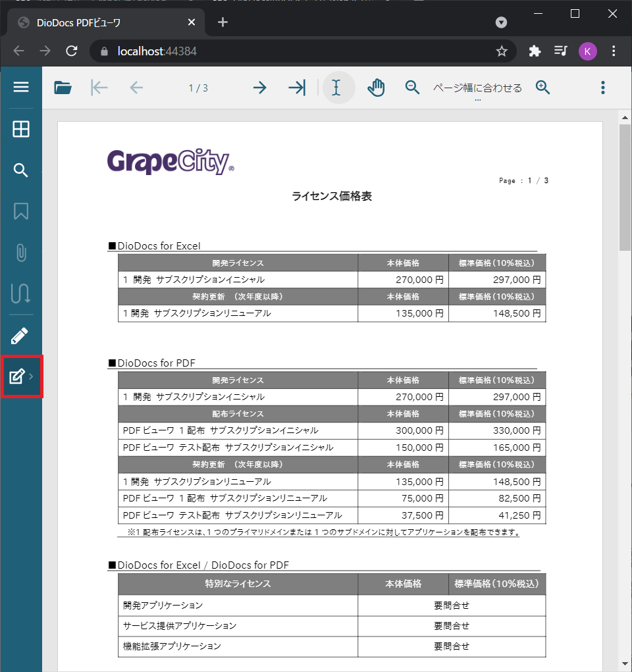The height and width of the screenshot is (672, 632).
Task: Zoom out of the document
Action: point(413,88)
